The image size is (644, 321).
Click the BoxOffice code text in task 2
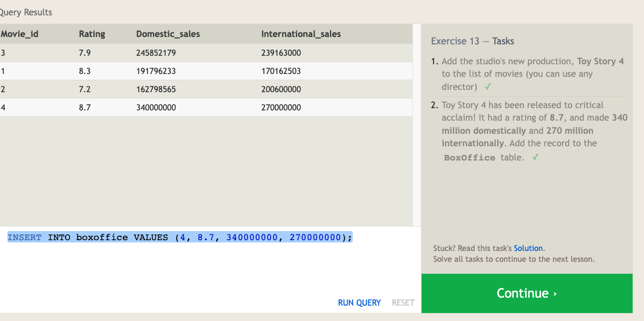point(469,158)
